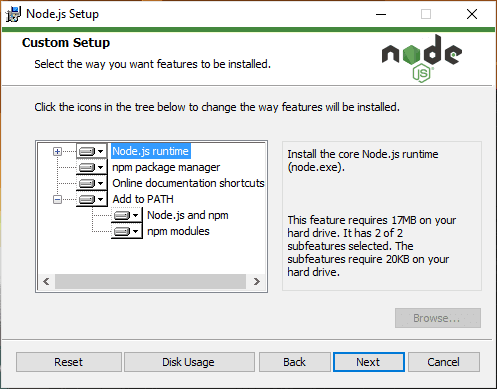
Task: Close the Node.js Setup window
Action: click(472, 14)
